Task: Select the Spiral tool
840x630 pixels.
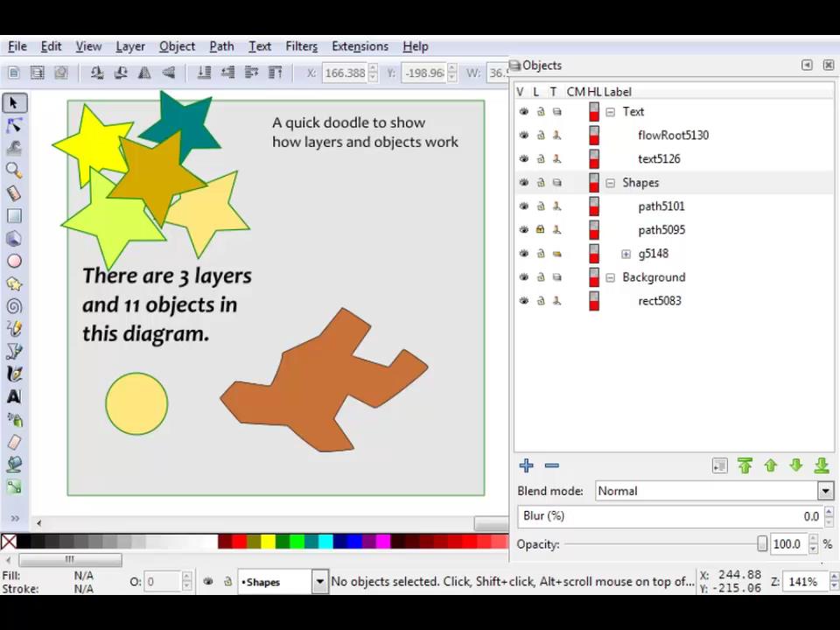Action: 13,306
